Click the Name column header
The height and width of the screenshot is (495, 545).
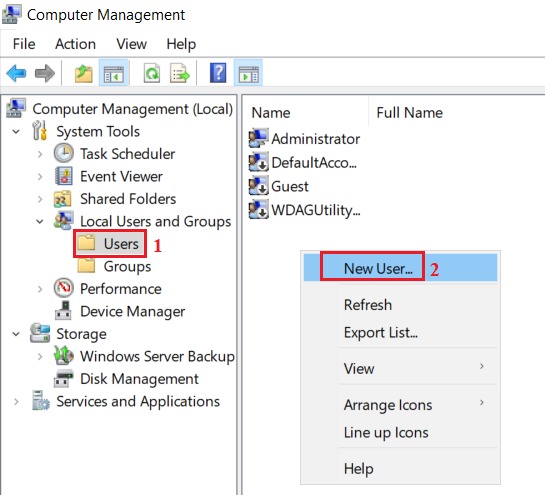[271, 113]
